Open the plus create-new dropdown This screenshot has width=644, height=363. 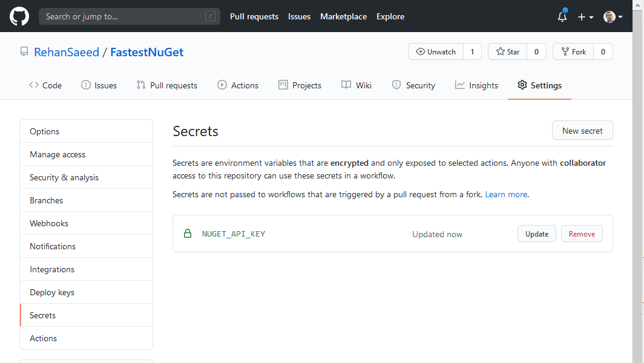coord(582,17)
